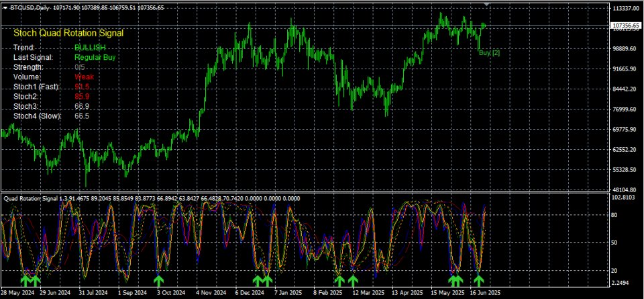Click the 29 Jun 2024 date label

[55, 293]
